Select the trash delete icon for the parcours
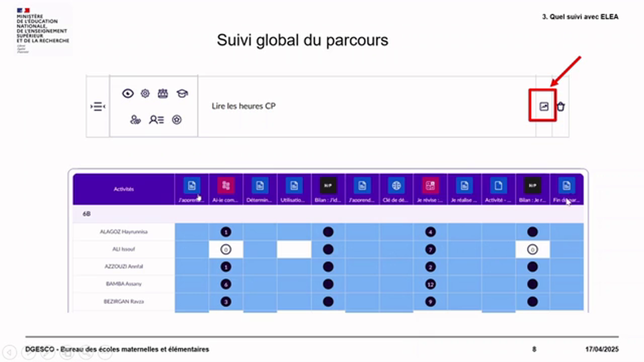644x362 pixels. tap(560, 106)
